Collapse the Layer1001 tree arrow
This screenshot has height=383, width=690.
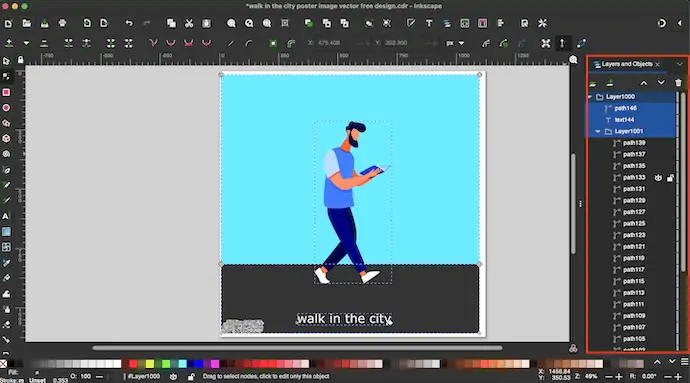[598, 132]
